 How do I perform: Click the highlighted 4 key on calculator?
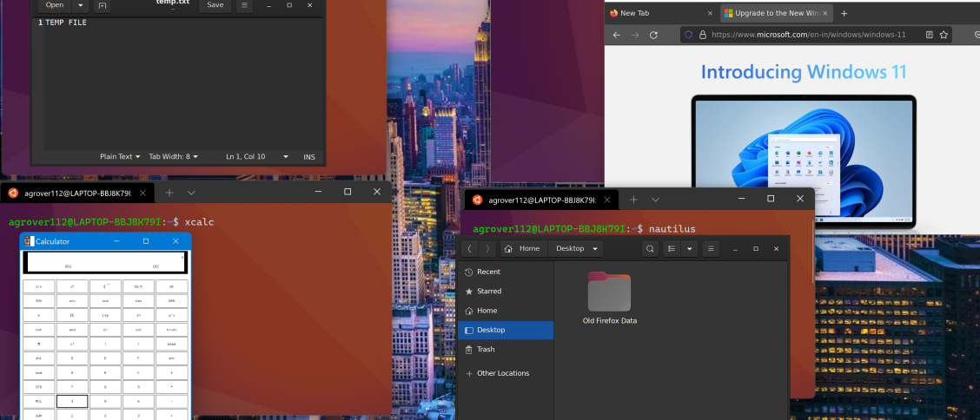click(x=72, y=401)
